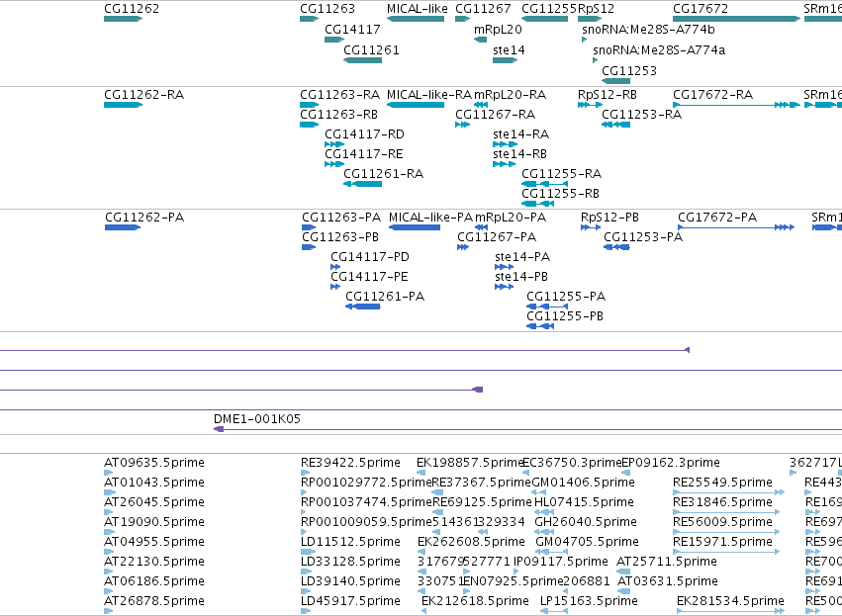842x616 pixels.
Task: Open the RpS12-RB transcript
Action: tap(590, 105)
